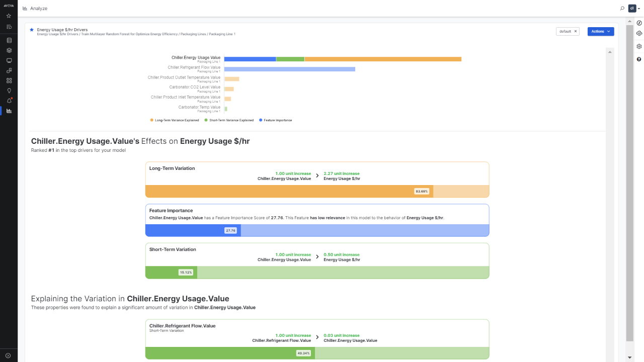Click the four-squares grid sidebar icon
Image resolution: width=644 pixels, height=362 pixels.
pos(9,80)
